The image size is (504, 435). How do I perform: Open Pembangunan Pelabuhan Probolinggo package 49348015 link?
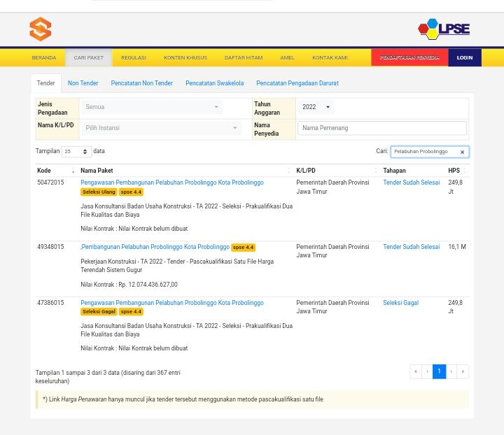[155, 247]
